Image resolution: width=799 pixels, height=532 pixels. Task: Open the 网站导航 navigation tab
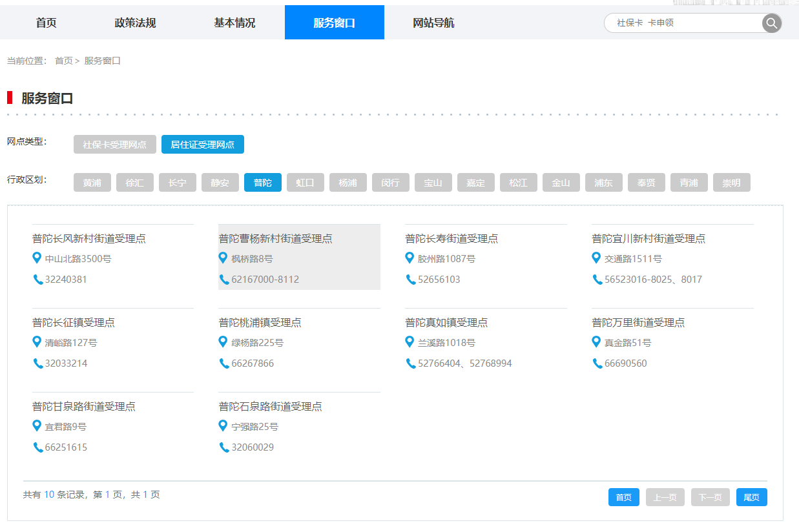pos(433,23)
